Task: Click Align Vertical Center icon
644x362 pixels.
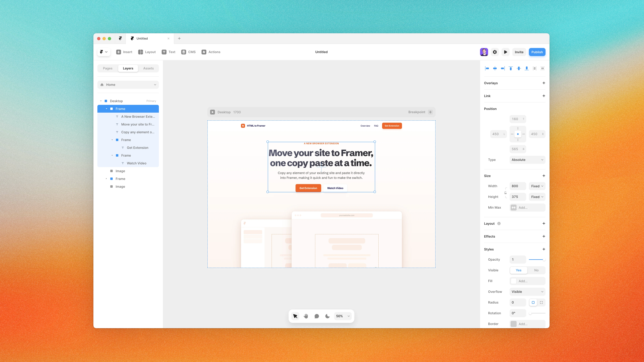Action: coord(519,68)
